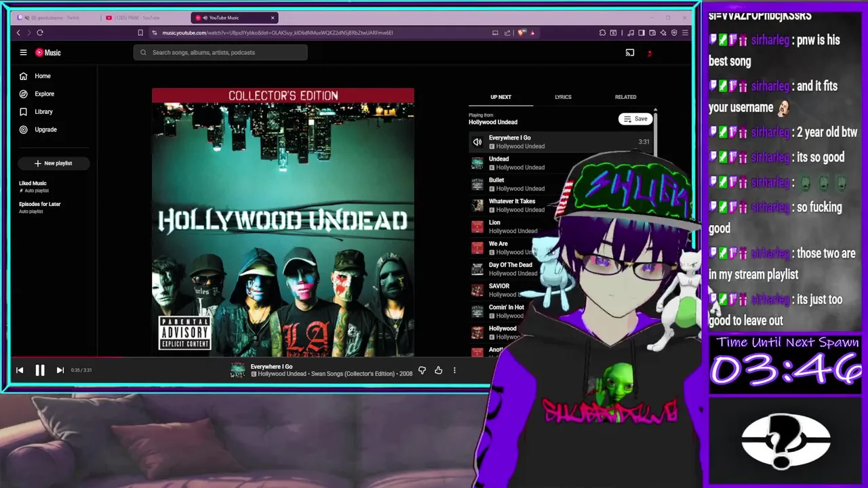Bookmark this page in browser toolbar
The width and height of the screenshot is (868, 488).
[140, 33]
